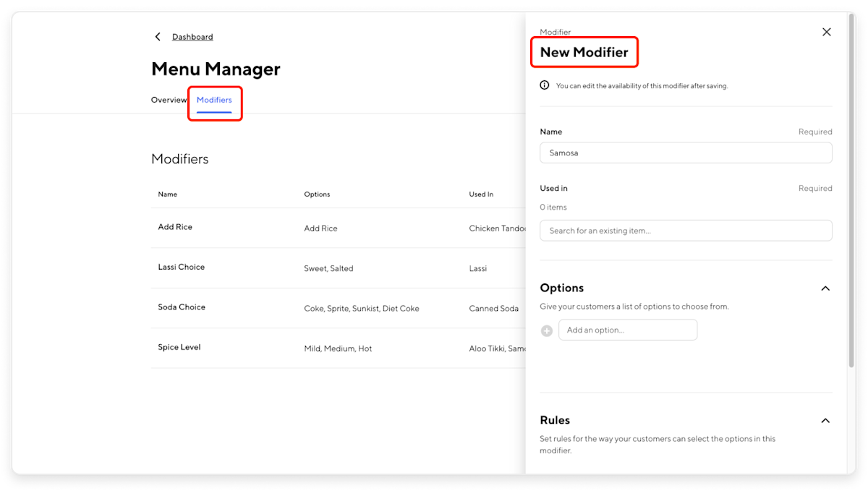Click the 'Mild, Medium, Hot' options cell
This screenshot has width=868, height=496.
pyautogui.click(x=338, y=349)
